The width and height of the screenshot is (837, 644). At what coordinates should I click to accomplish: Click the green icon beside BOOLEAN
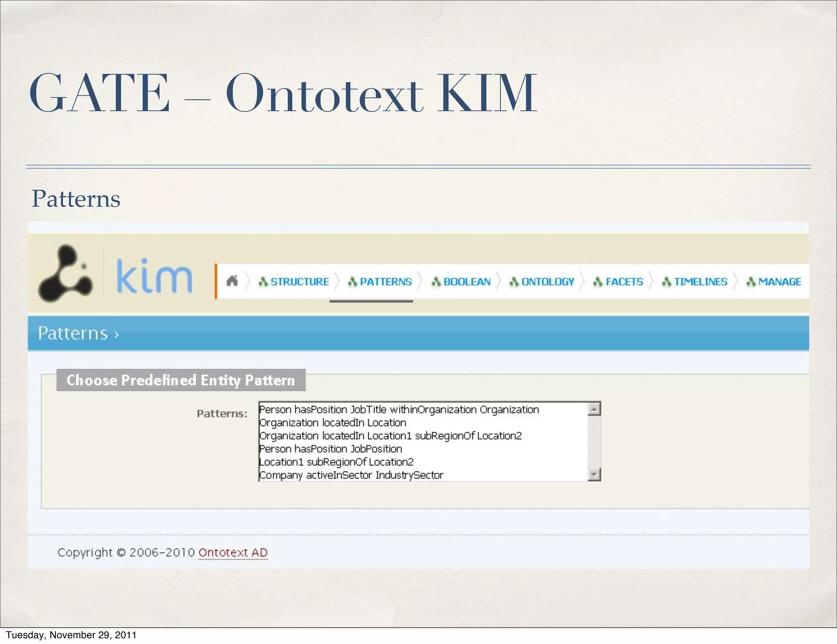(436, 282)
